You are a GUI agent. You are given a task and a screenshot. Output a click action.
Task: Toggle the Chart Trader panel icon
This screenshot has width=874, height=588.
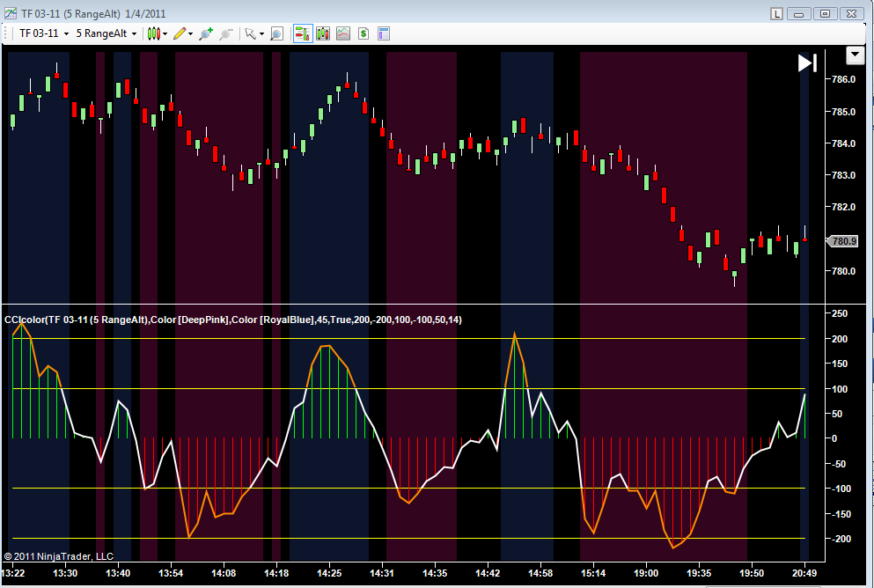(303, 34)
